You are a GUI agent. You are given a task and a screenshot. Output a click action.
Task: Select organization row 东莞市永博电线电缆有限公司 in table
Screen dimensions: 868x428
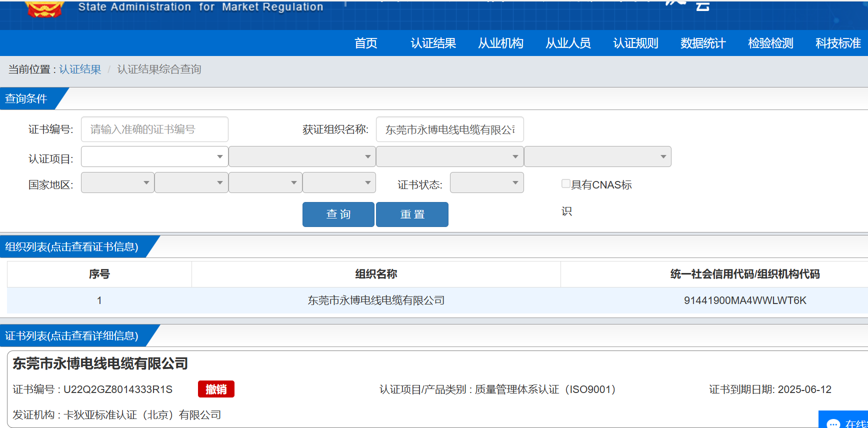click(376, 300)
